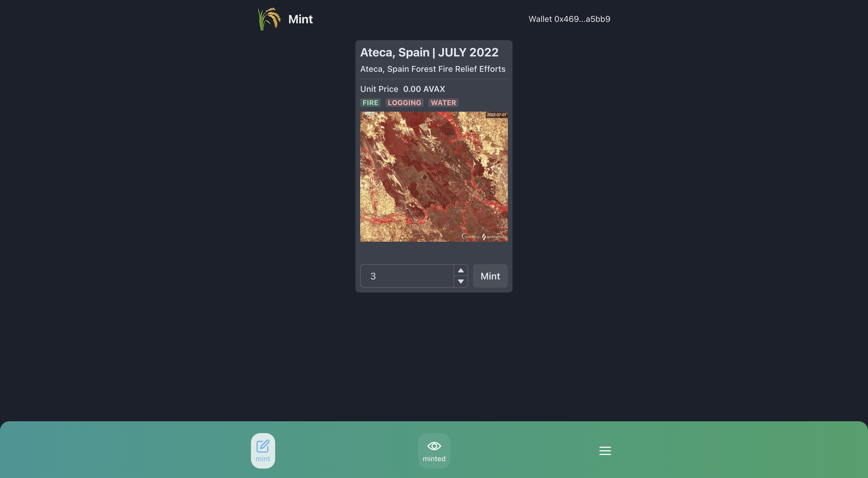The image size is (868, 478).
Task: Open the mint tab in bottom bar
Action: [263, 450]
